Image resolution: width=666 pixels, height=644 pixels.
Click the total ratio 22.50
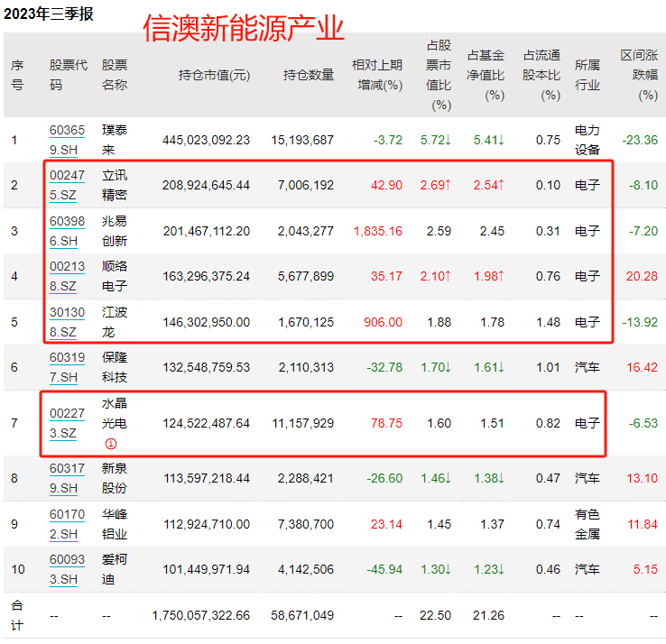coord(435,615)
